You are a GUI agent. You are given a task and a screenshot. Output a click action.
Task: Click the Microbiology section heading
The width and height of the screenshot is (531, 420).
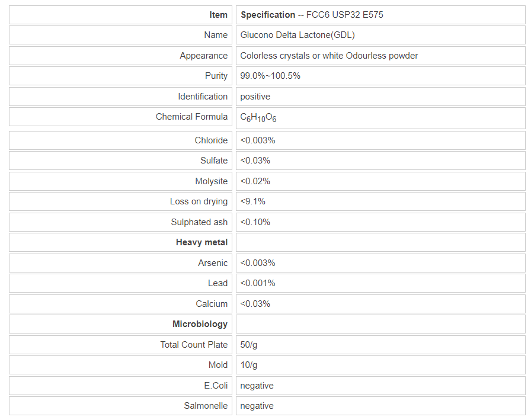click(200, 324)
